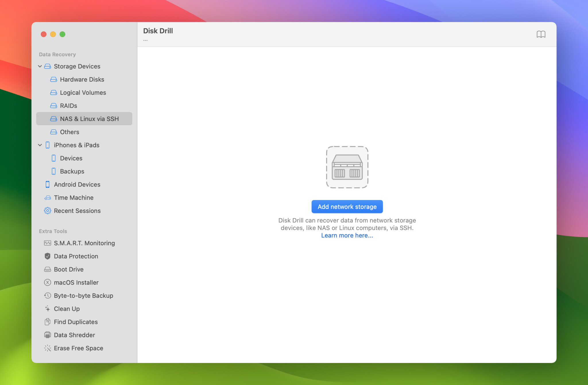
Task: Open Recent Sessions
Action: coord(77,211)
